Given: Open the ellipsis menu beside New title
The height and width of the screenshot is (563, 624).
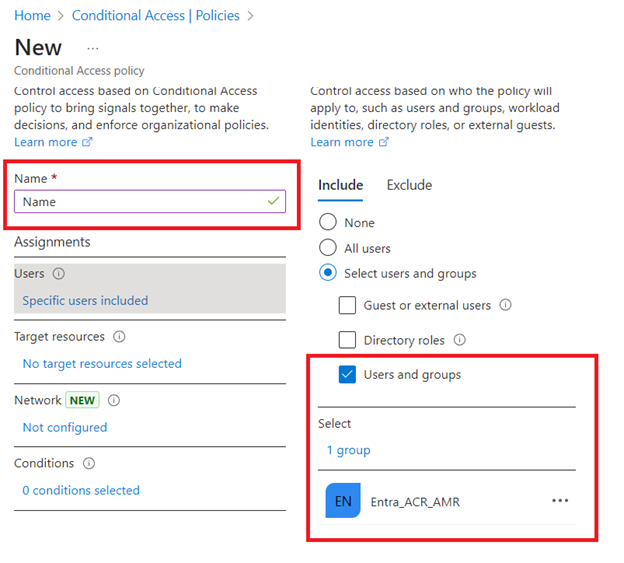Looking at the screenshot, I should (93, 48).
